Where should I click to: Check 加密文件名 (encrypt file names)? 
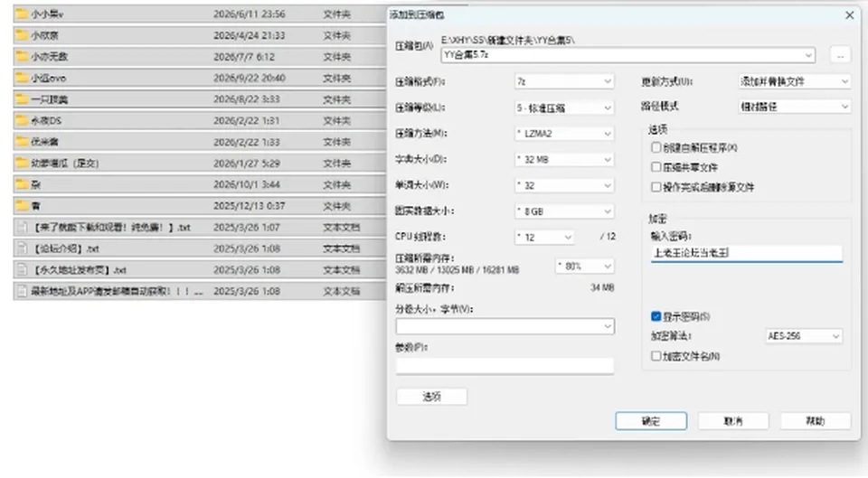(656, 356)
